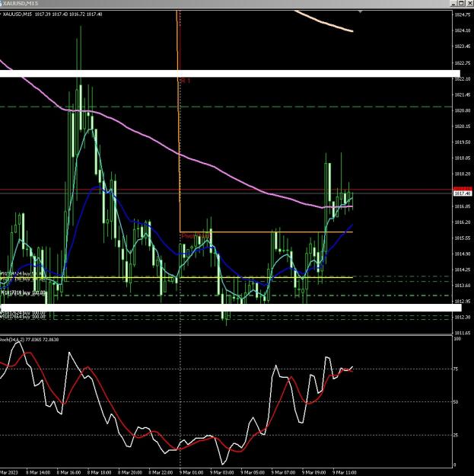This screenshot has height=476, width=474.
Task: Click price scale value 1818.20
Action: point(463,174)
